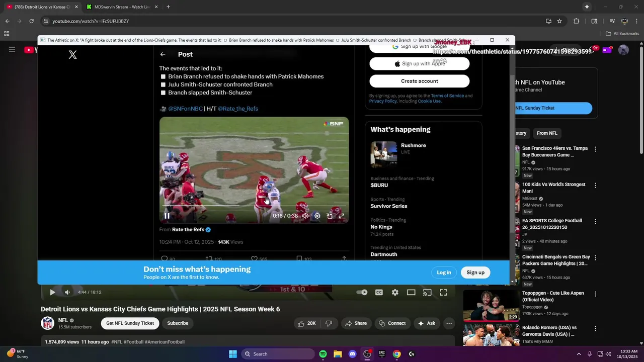This screenshot has width=644, height=362.
Task: Expand the X video to fullscreen
Action: click(x=342, y=216)
